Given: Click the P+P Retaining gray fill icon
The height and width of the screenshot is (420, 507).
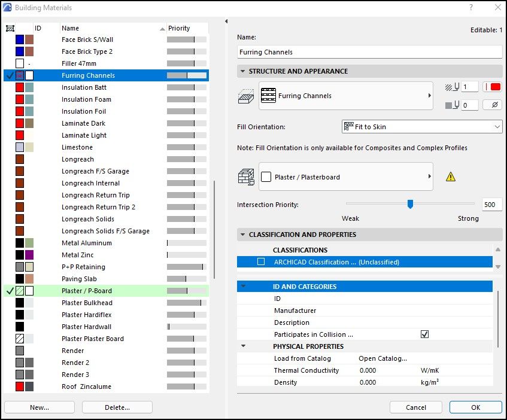Looking at the screenshot, I should tap(20, 267).
